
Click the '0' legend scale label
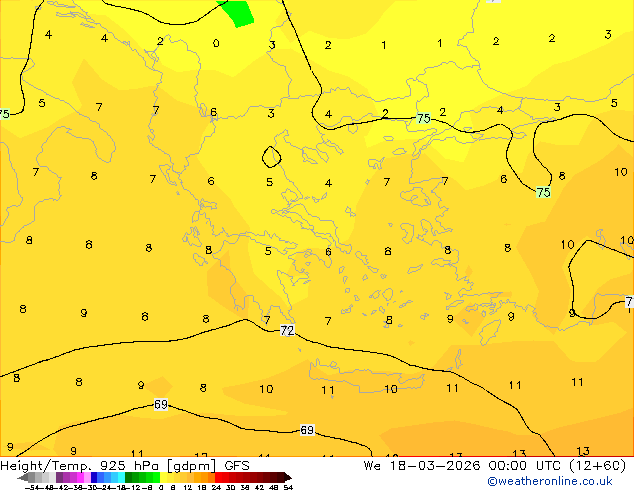tap(161, 487)
